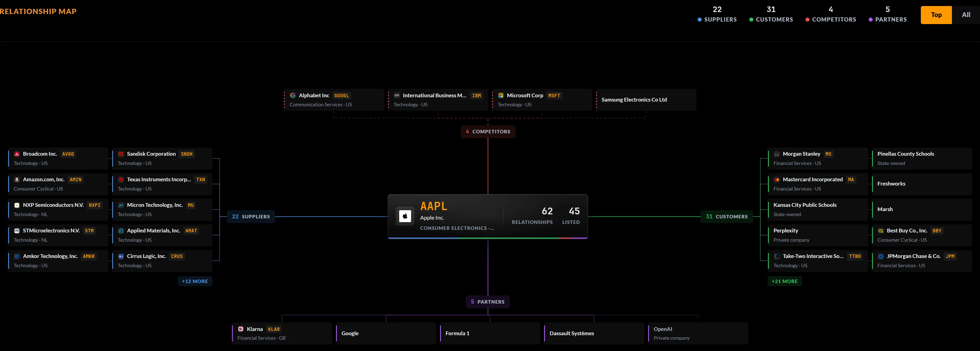
Task: Click the Morgan Stanley logo icon
Action: tap(777, 154)
